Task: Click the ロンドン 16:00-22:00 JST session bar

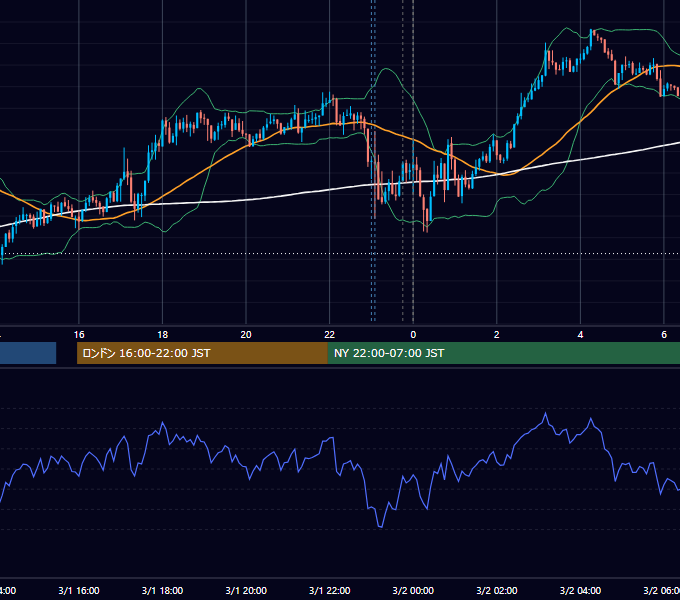Action: click(x=202, y=353)
